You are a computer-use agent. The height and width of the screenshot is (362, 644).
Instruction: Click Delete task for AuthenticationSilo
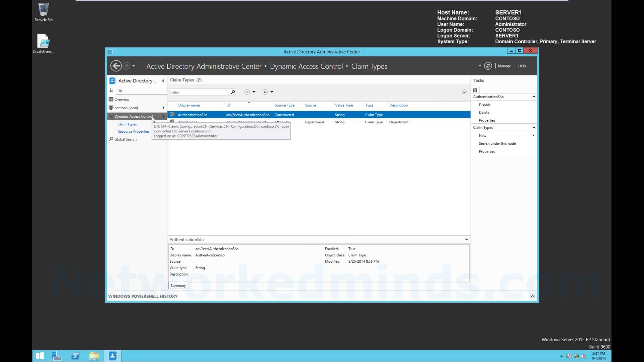(x=484, y=113)
